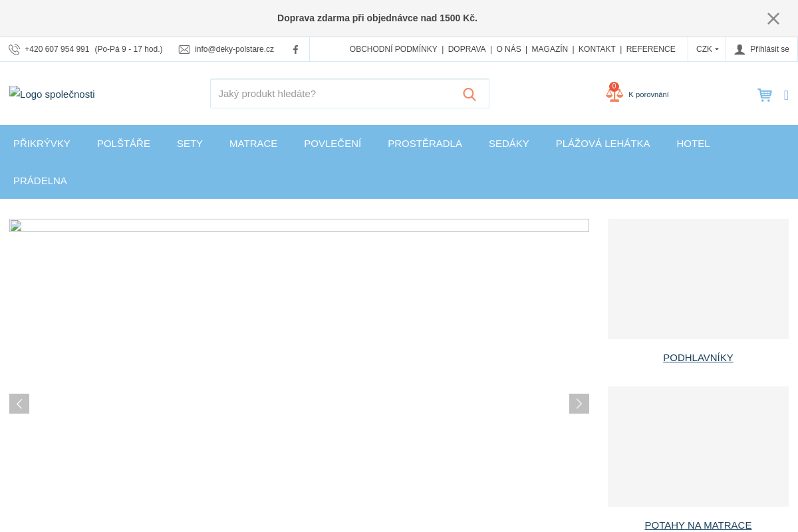Viewport: 798px width, 532px height.
Task: Show next slide with right arrow
Action: pyautogui.click(x=579, y=404)
